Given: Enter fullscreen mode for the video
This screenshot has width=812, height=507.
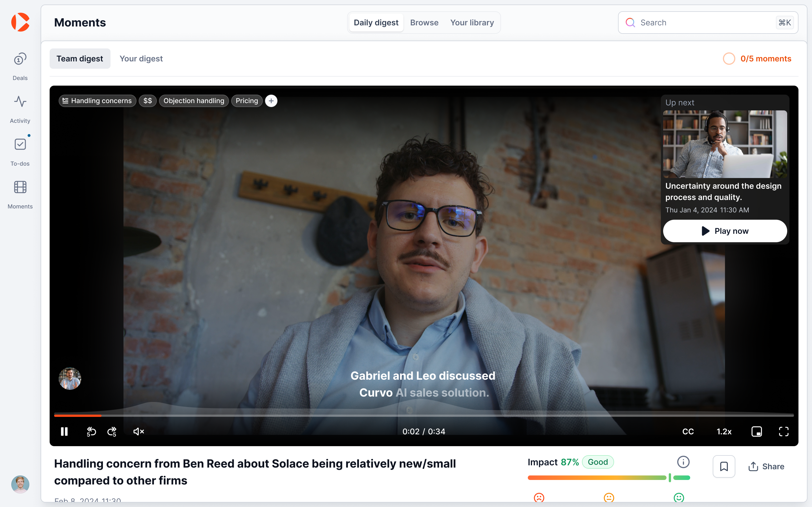Looking at the screenshot, I should [784, 431].
